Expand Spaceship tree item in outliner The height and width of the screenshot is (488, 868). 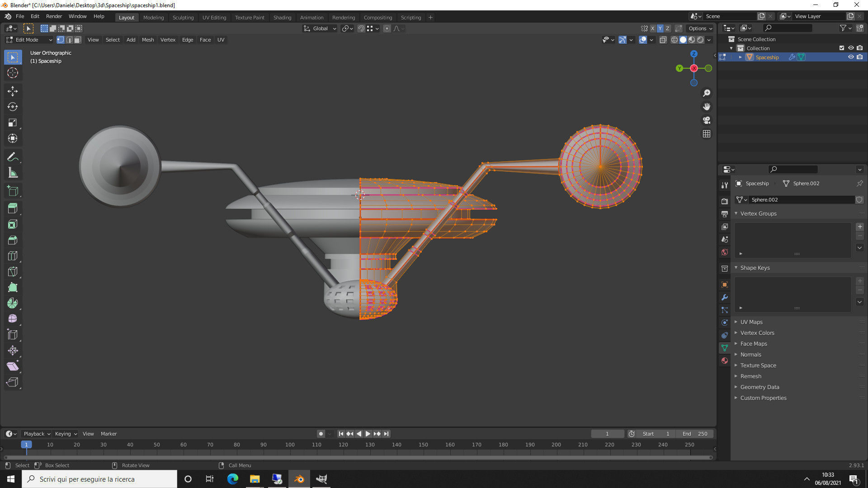[x=740, y=57]
